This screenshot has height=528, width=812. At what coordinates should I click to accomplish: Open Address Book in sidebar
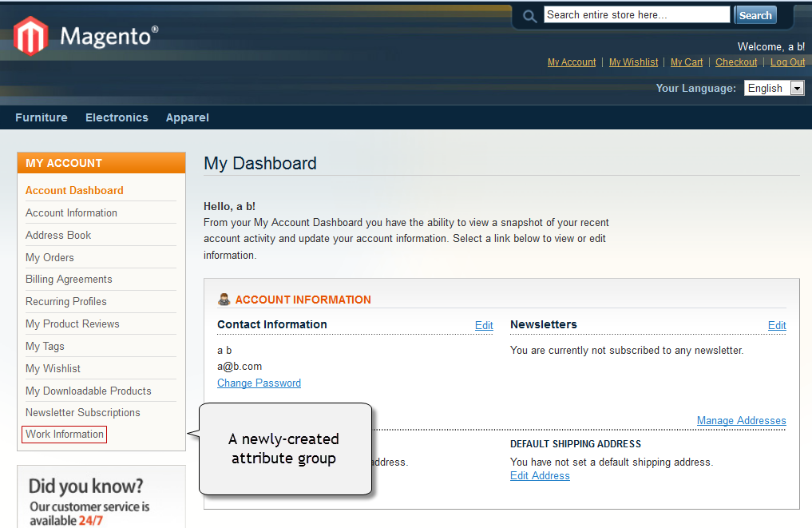point(58,235)
